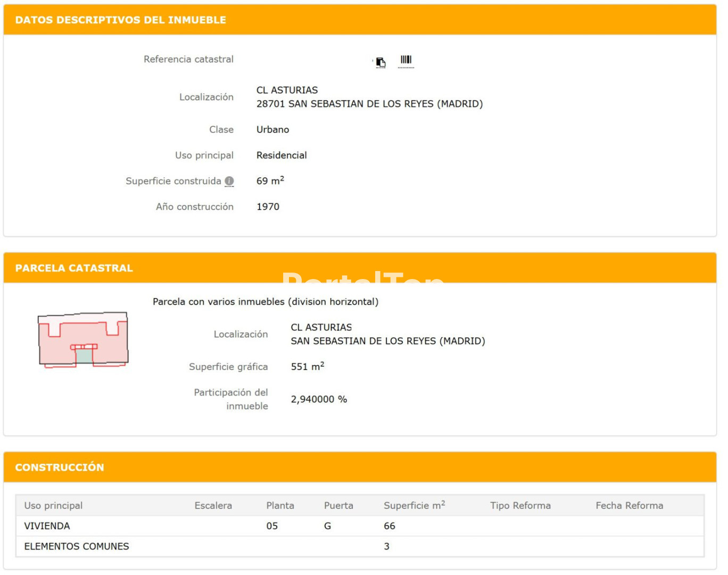Click the info icon next to Superficie construida
Screen dimensions: 728x575
229,181
